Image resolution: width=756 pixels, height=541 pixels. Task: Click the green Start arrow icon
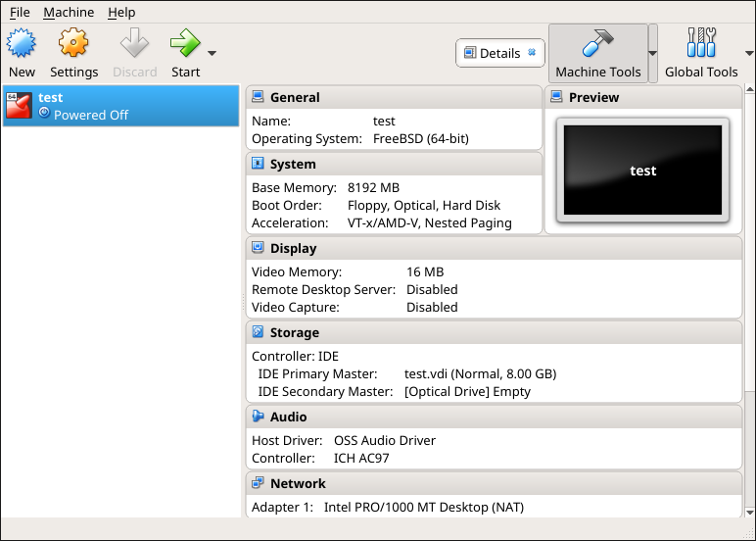point(183,44)
